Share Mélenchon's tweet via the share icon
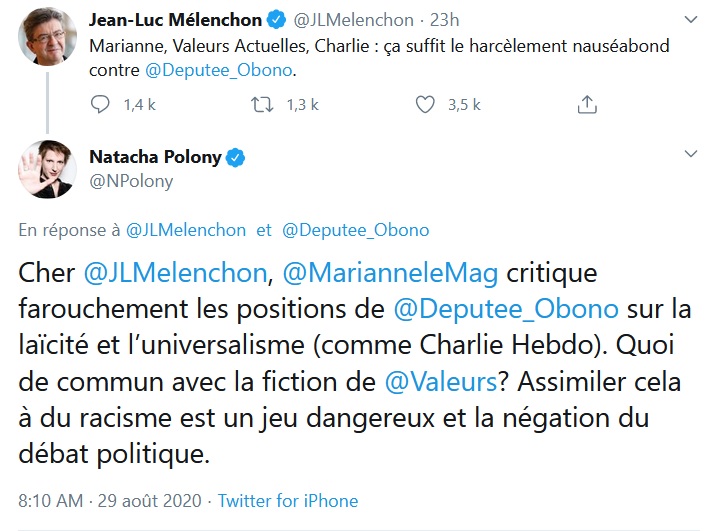 588,104
